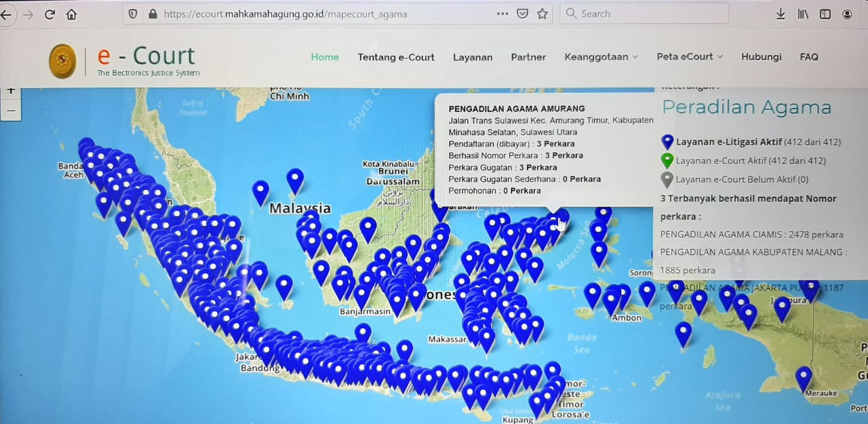The width and height of the screenshot is (868, 424).
Task: Select the Layanan menu item
Action: (473, 57)
